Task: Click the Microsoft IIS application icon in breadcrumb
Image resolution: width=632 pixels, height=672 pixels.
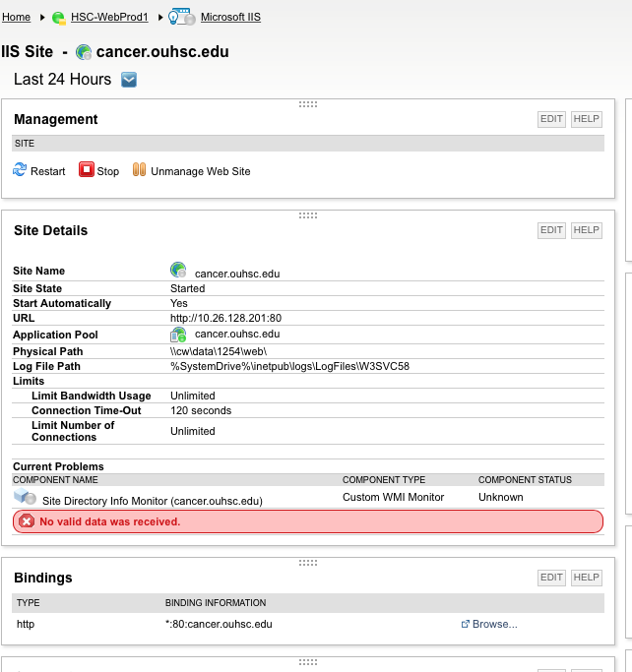Action: 182,18
